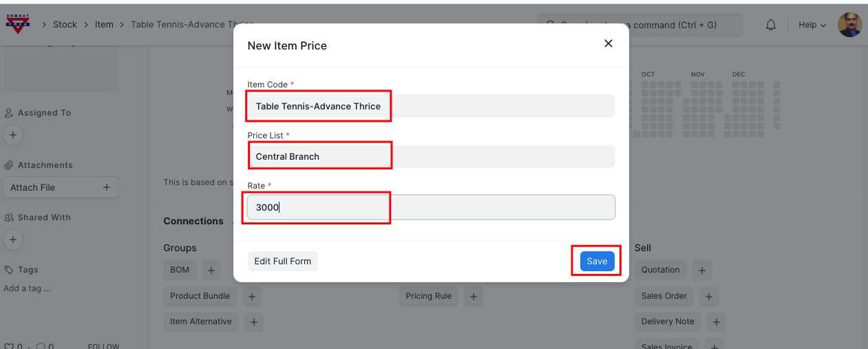Add new Item Alternative with plus icon
Viewport: 868px width, 349px height.
point(253,322)
